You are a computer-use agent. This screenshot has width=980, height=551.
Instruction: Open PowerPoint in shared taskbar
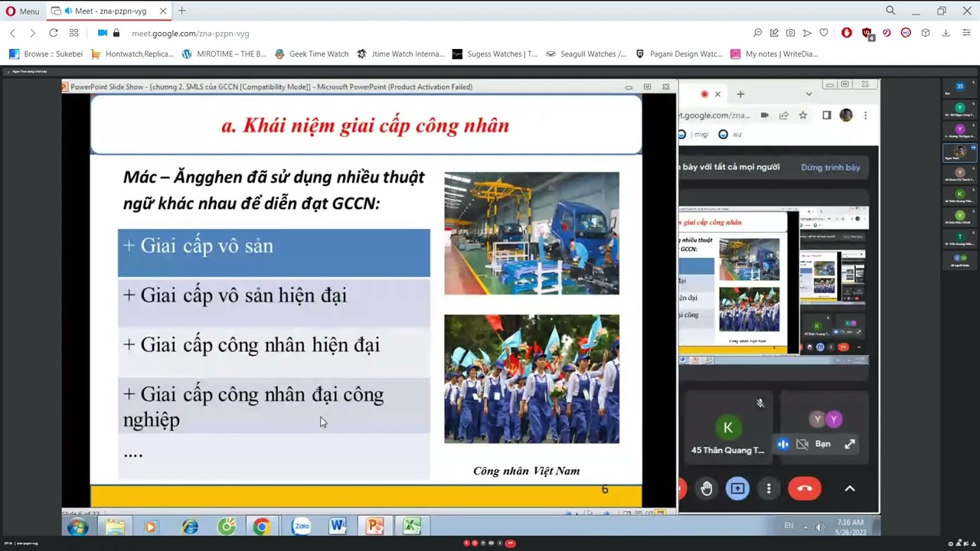(x=375, y=527)
